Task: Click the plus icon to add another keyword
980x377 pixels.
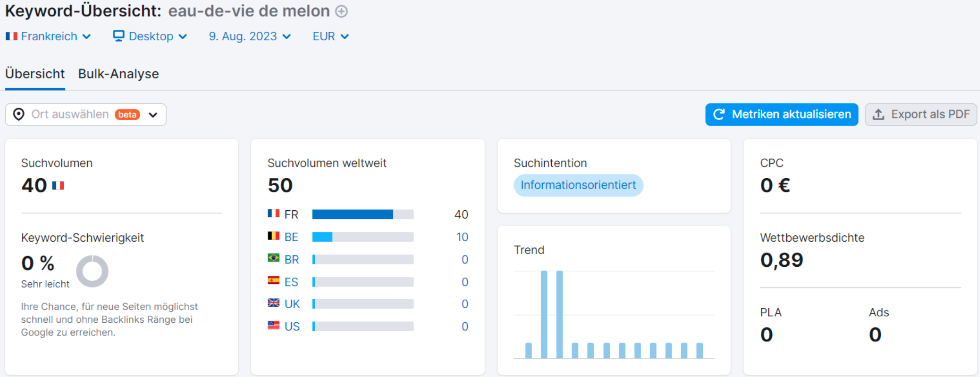Action: click(x=341, y=11)
